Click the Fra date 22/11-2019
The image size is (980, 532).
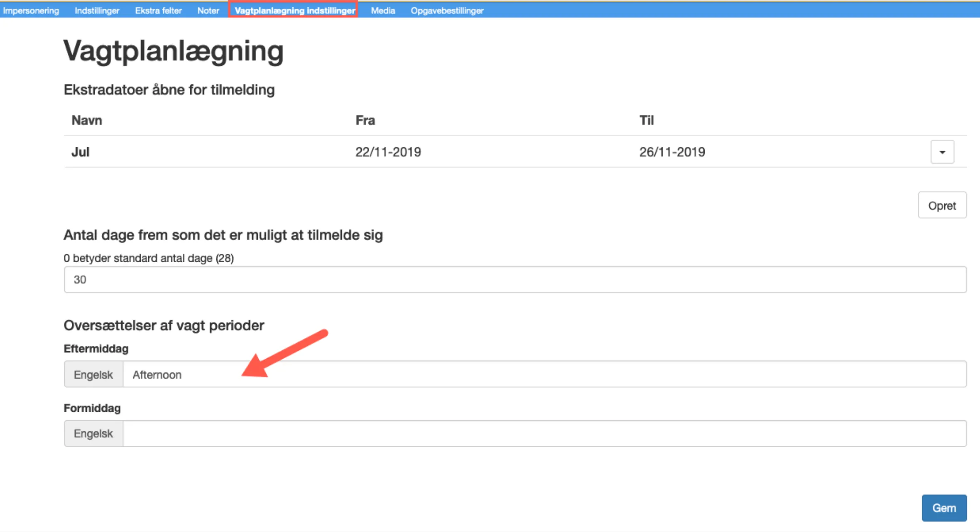click(388, 152)
